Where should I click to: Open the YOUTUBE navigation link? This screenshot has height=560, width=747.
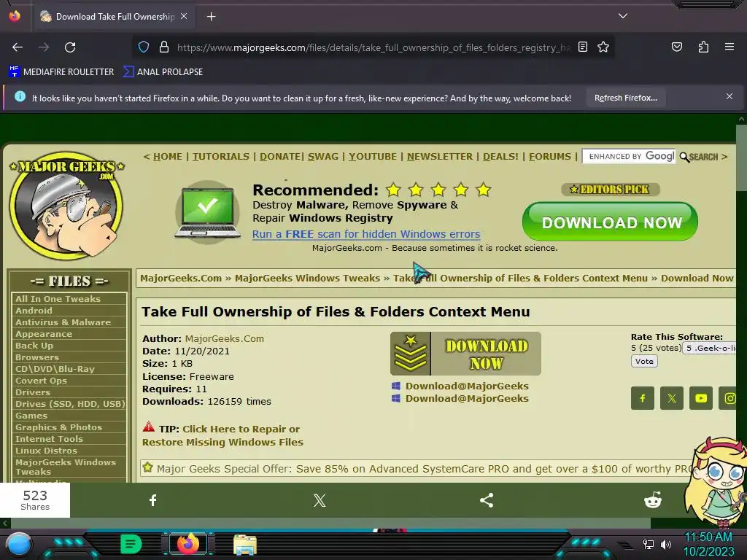click(x=373, y=157)
